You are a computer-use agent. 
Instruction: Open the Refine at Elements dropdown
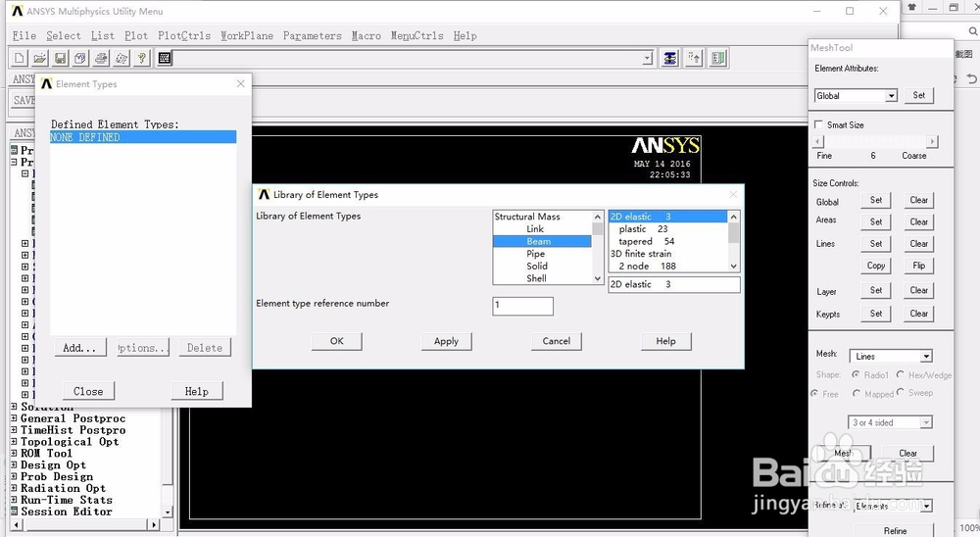(926, 505)
